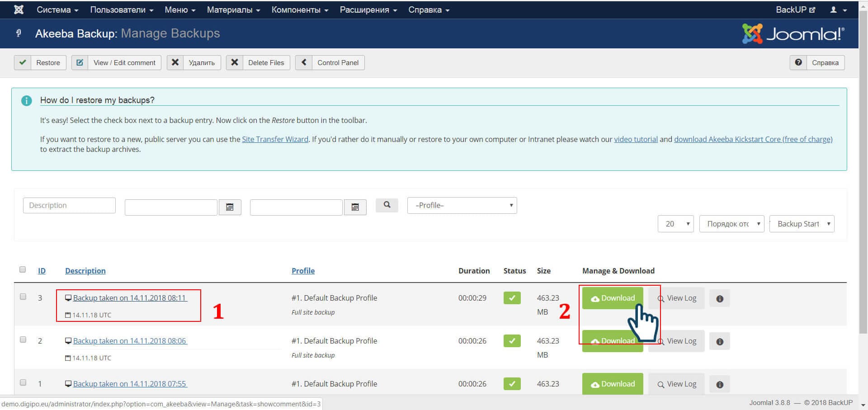Open the Backup Start sort dropdown

(802, 224)
